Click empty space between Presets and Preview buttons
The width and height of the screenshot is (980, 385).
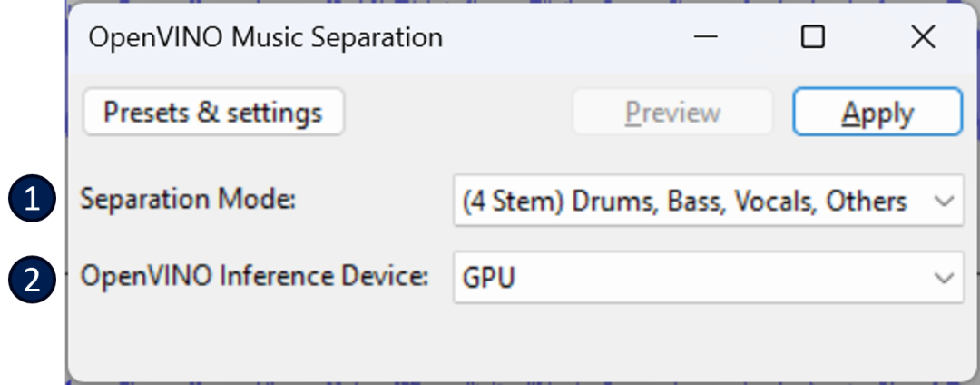[x=458, y=113]
